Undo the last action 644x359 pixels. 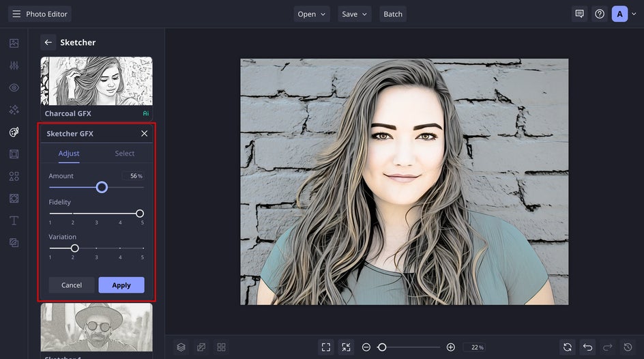click(588, 347)
